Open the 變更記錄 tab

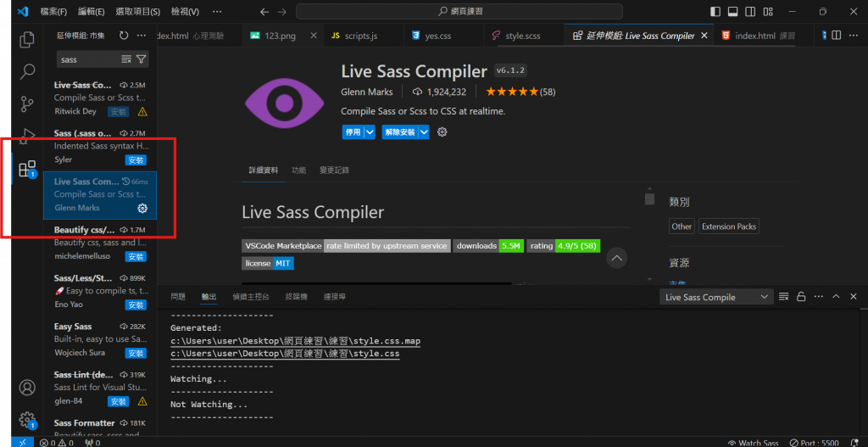coord(334,170)
